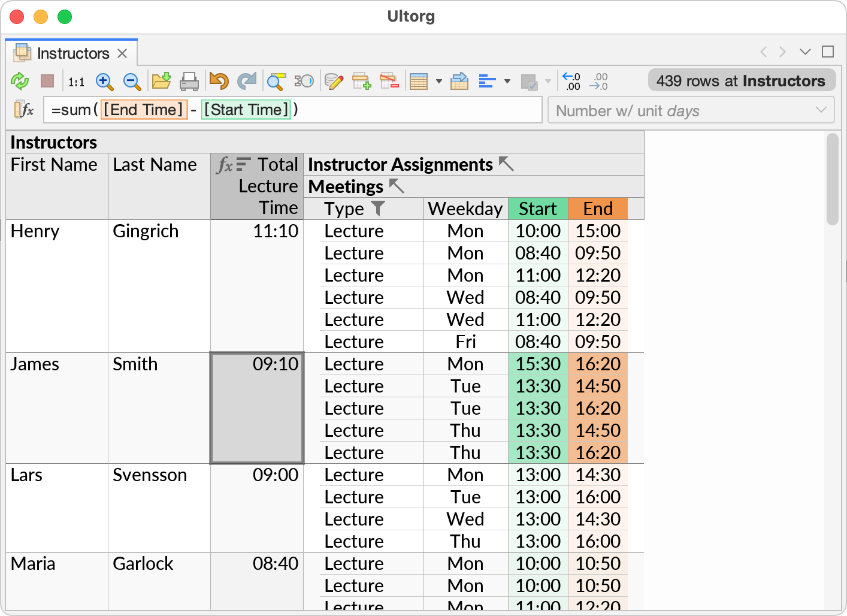The height and width of the screenshot is (616, 847).
Task: Reset zoom with the 1:1 icon
Action: tap(76, 81)
